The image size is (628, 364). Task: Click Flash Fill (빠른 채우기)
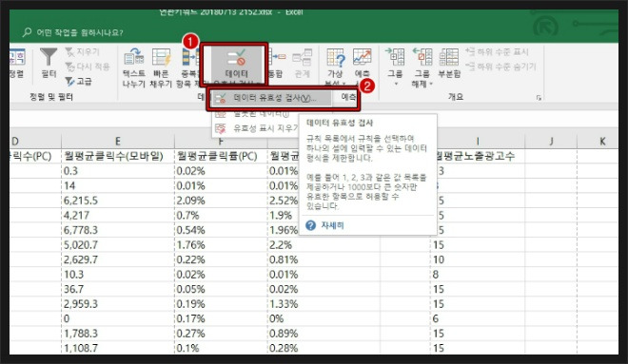161,67
